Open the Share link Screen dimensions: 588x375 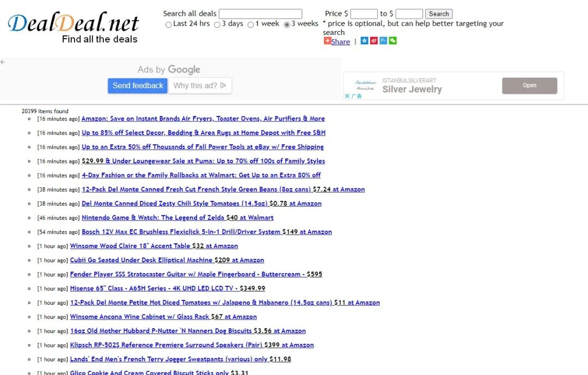(x=340, y=41)
